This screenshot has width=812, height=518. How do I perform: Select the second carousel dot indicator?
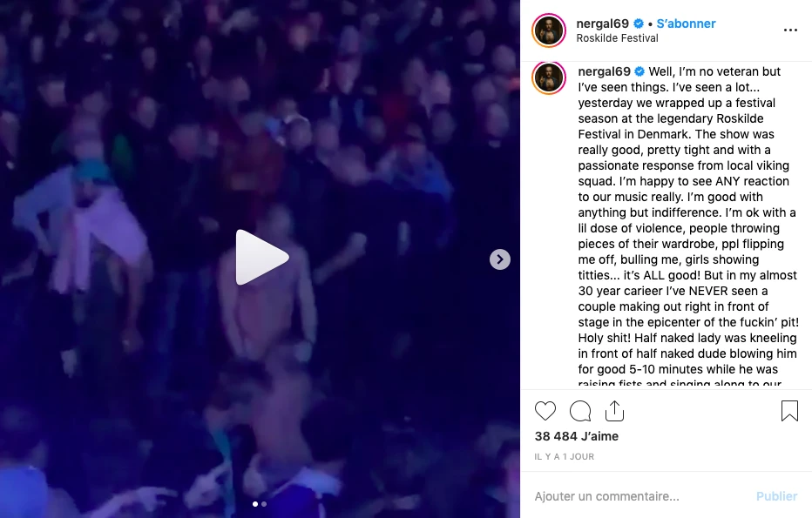(x=264, y=504)
